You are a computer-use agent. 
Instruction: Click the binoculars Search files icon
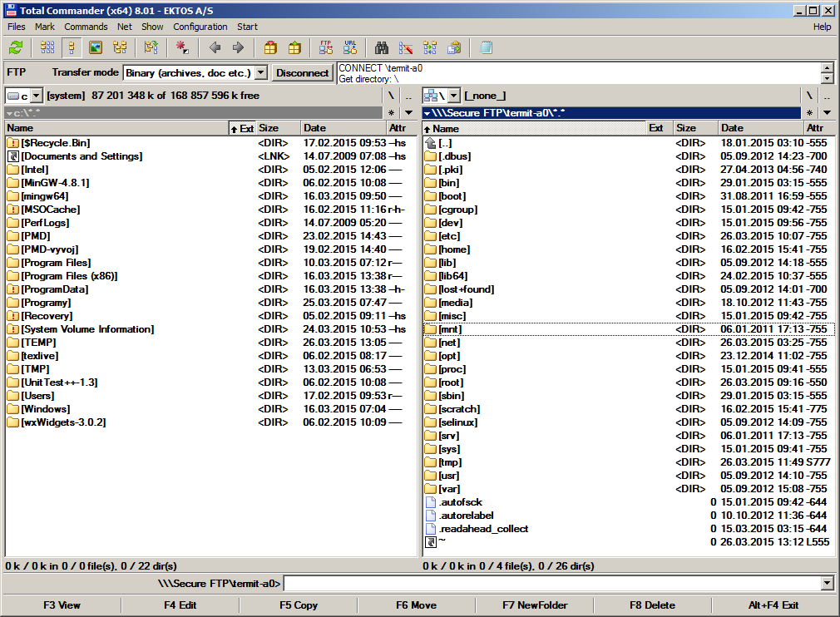coord(382,47)
